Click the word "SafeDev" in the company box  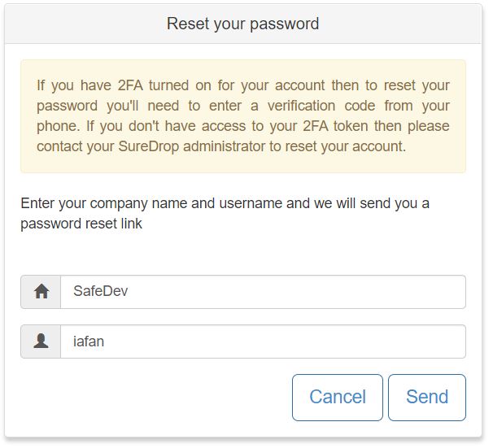100,292
